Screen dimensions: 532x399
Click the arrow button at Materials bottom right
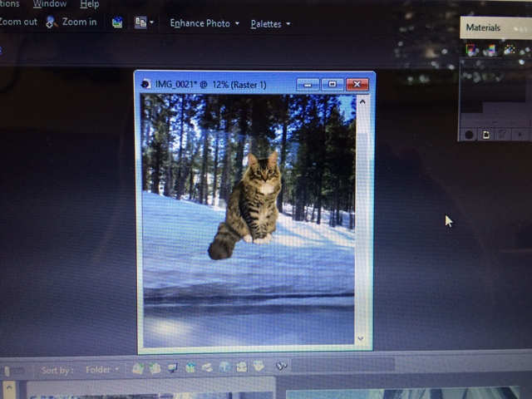[522, 134]
